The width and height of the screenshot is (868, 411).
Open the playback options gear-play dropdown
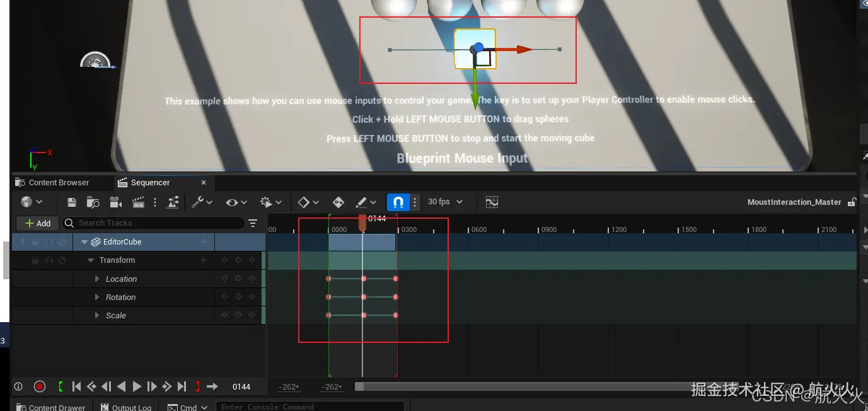coord(270,202)
